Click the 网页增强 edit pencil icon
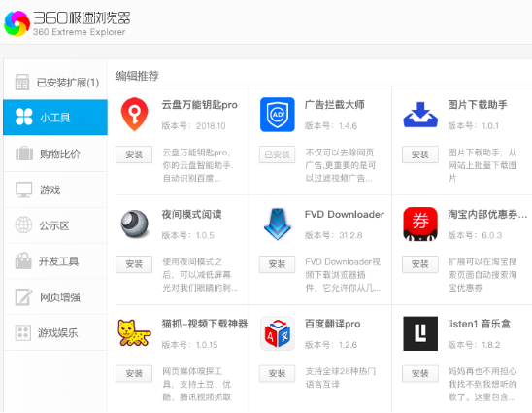This screenshot has width=532, height=413. click(23, 296)
